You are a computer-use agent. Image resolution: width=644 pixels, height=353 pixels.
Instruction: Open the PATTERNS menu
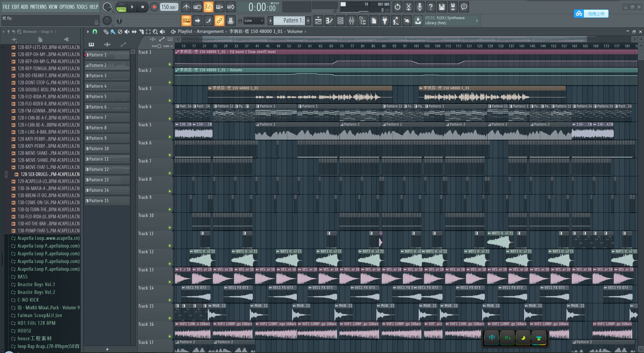pyautogui.click(x=38, y=7)
